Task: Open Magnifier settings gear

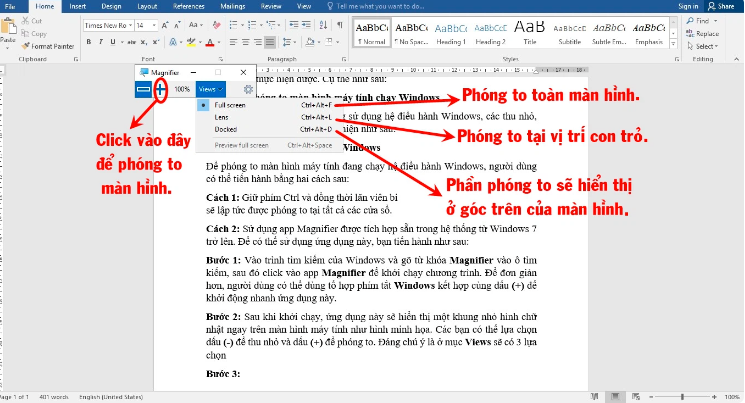Action: pos(248,89)
